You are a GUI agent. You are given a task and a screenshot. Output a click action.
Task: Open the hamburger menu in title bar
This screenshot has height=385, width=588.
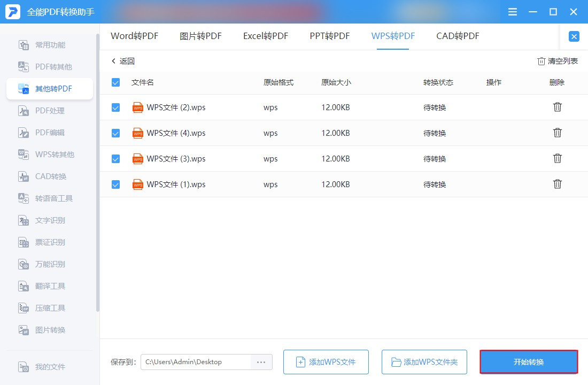point(512,12)
